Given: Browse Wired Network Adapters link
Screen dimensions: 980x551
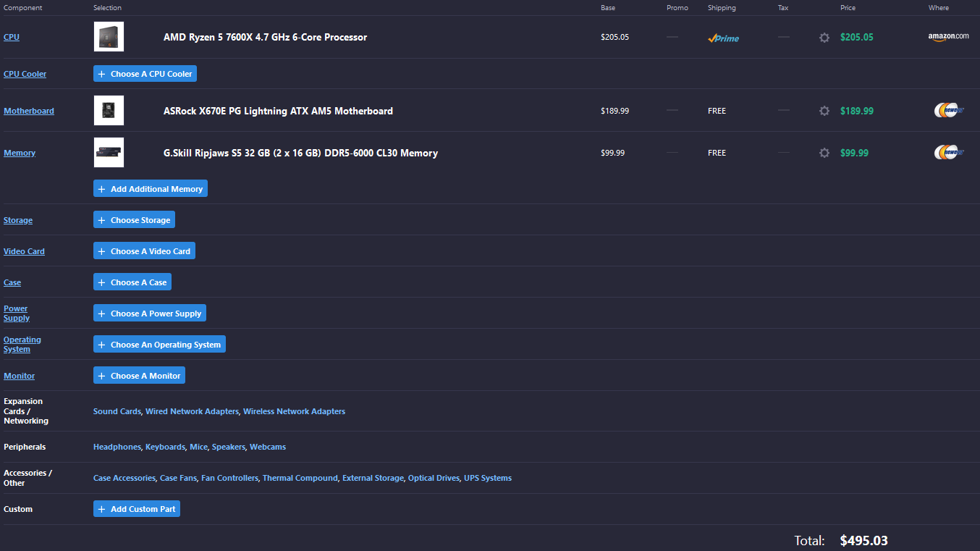Looking at the screenshot, I should (192, 411).
